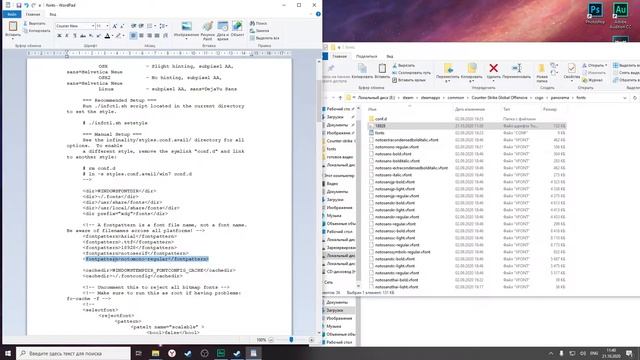Expand the address bar history dropdown in Explorer
This screenshot has width=640, height=360.
(624, 98)
